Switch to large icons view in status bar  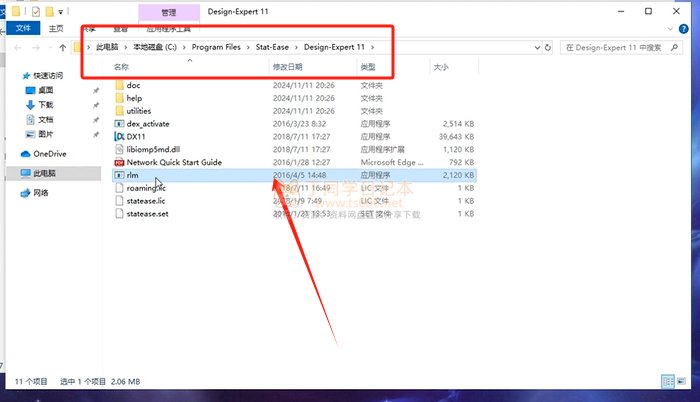click(680, 381)
